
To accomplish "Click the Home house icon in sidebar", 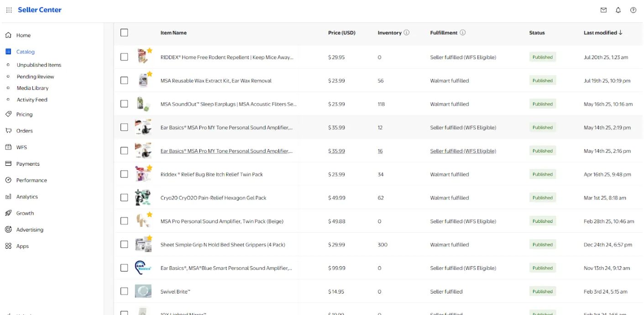I will pyautogui.click(x=8, y=35).
